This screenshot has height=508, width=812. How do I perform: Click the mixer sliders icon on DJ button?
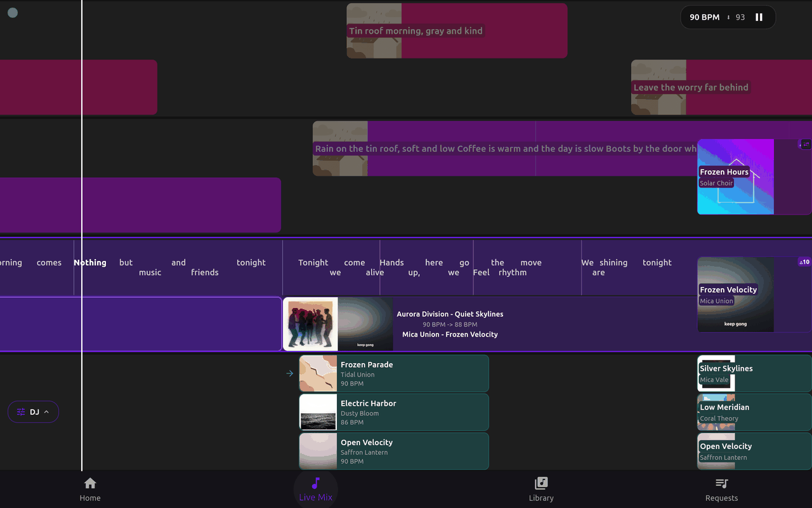click(x=21, y=411)
